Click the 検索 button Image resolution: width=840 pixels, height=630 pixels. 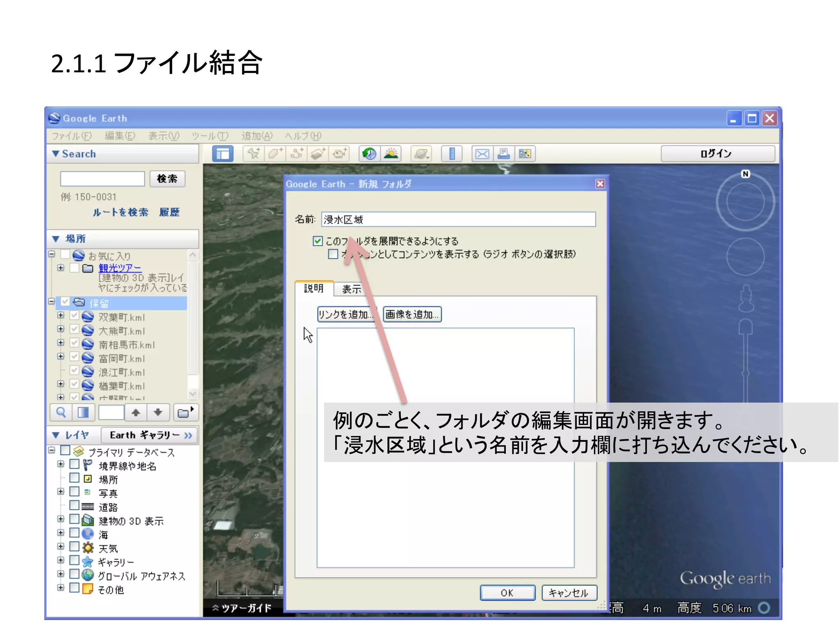(x=167, y=179)
